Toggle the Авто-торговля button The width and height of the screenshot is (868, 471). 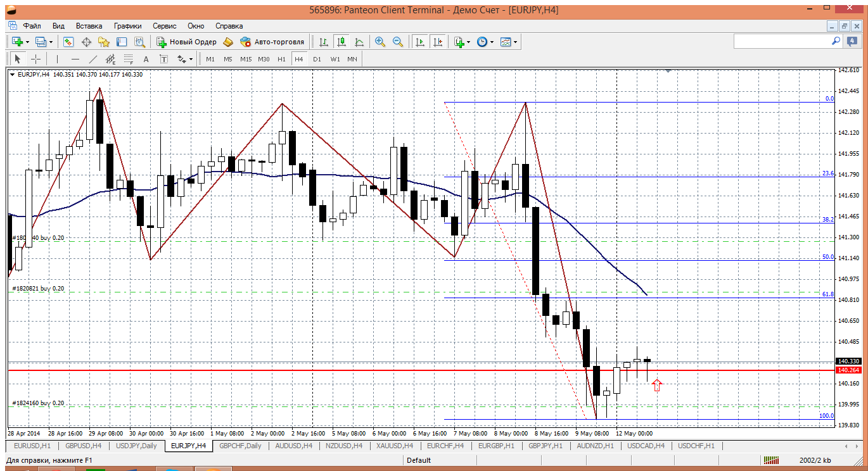(x=272, y=42)
